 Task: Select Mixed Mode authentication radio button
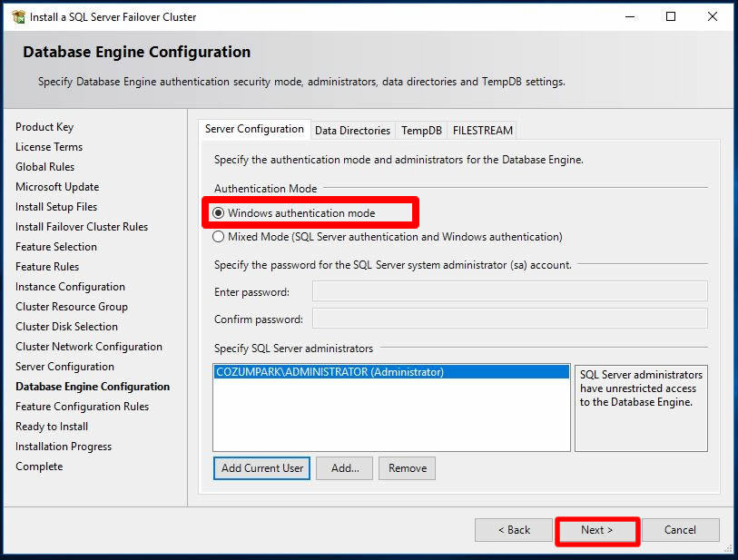click(219, 237)
